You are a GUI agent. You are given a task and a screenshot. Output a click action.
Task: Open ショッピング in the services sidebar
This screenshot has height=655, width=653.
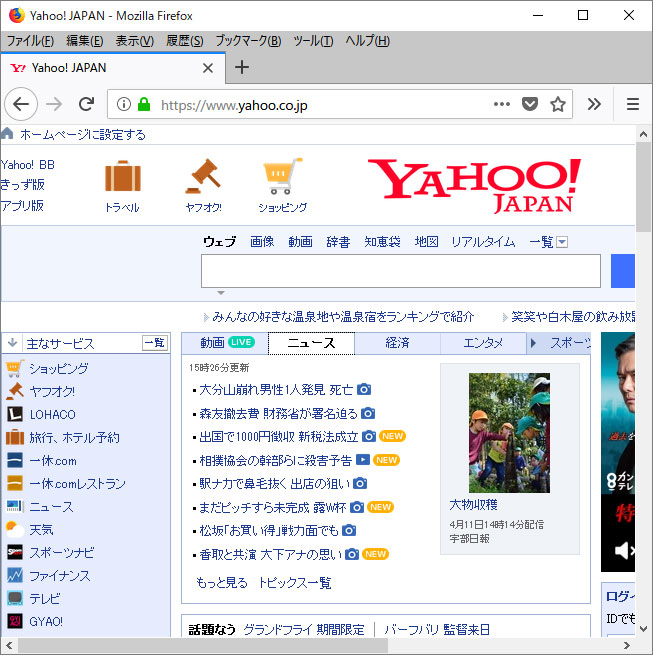pos(58,368)
